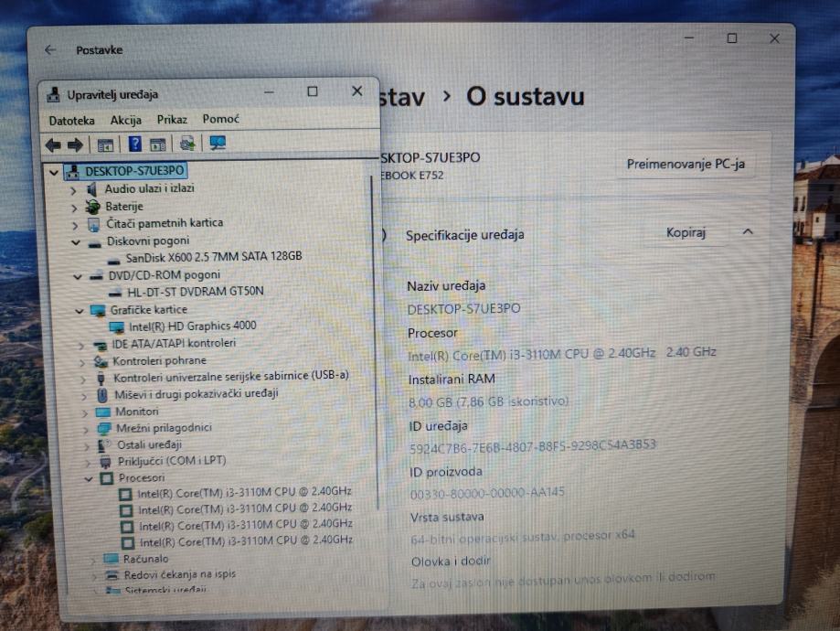Go back using the Postavke back arrow

pos(50,50)
